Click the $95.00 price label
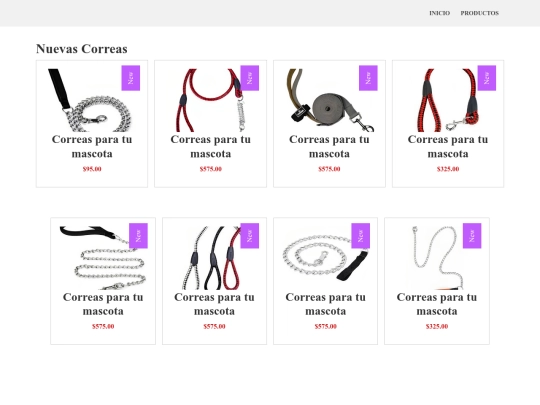The height and width of the screenshot is (405, 540). pyautogui.click(x=92, y=169)
